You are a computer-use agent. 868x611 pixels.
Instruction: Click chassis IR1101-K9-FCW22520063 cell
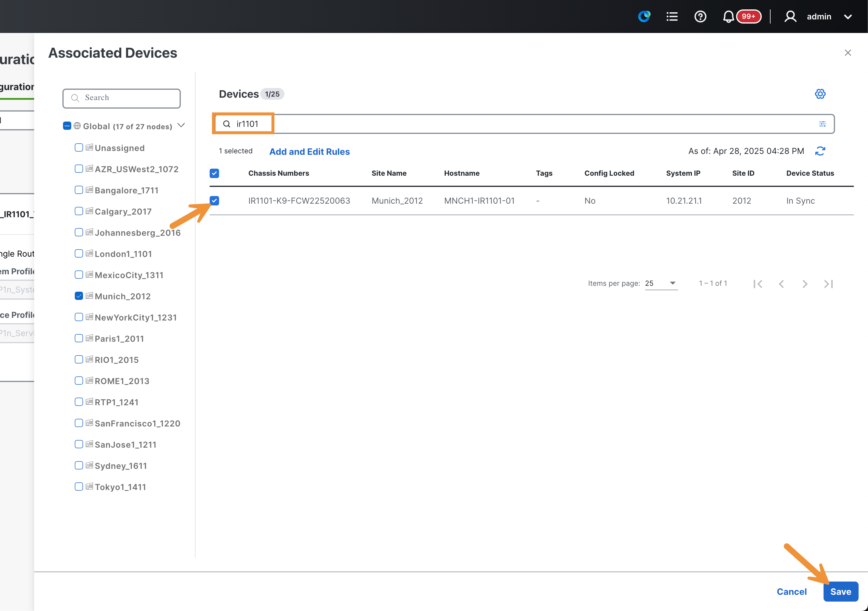point(299,201)
